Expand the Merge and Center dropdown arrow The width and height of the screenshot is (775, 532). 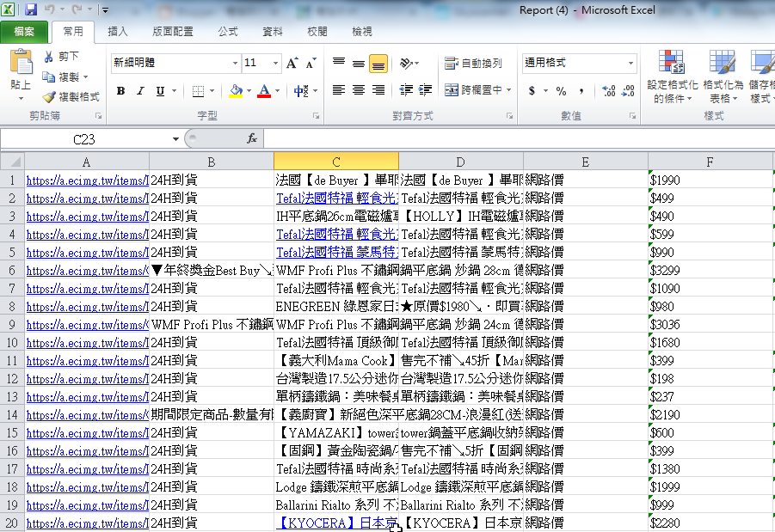pos(508,90)
